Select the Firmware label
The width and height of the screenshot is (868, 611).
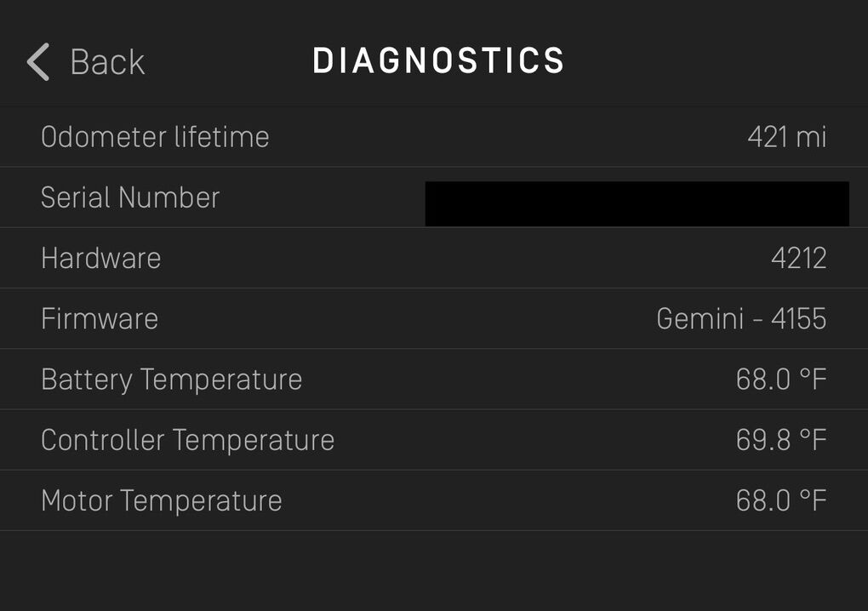(100, 319)
